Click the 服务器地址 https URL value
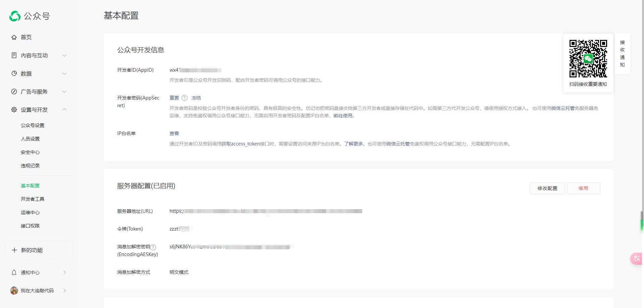Image resolution: width=644 pixels, height=308 pixels. coord(266,211)
